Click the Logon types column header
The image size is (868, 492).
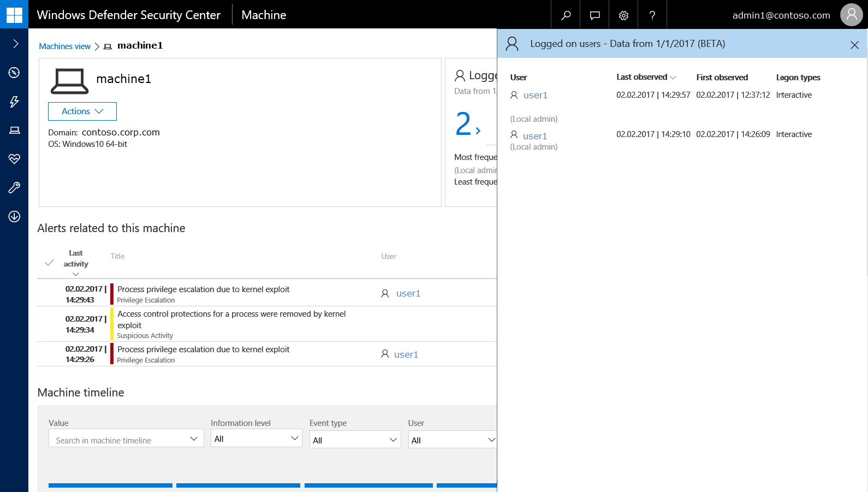coord(798,78)
